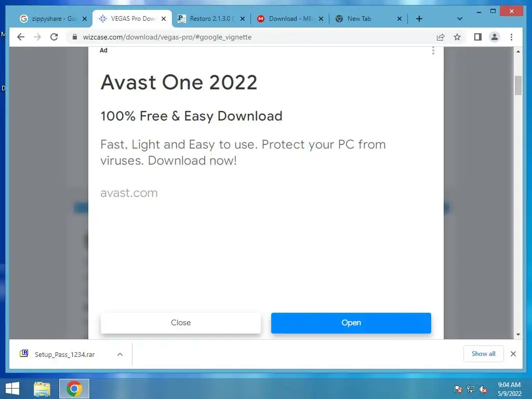Viewport: 532px width, 399px height.
Task: Click the address bar URL
Action: click(x=167, y=37)
